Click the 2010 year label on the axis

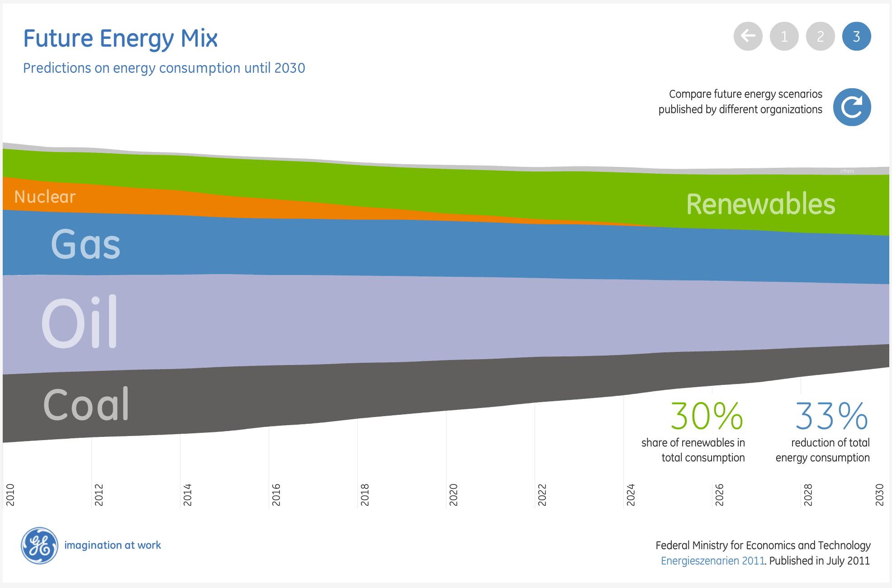click(10, 494)
